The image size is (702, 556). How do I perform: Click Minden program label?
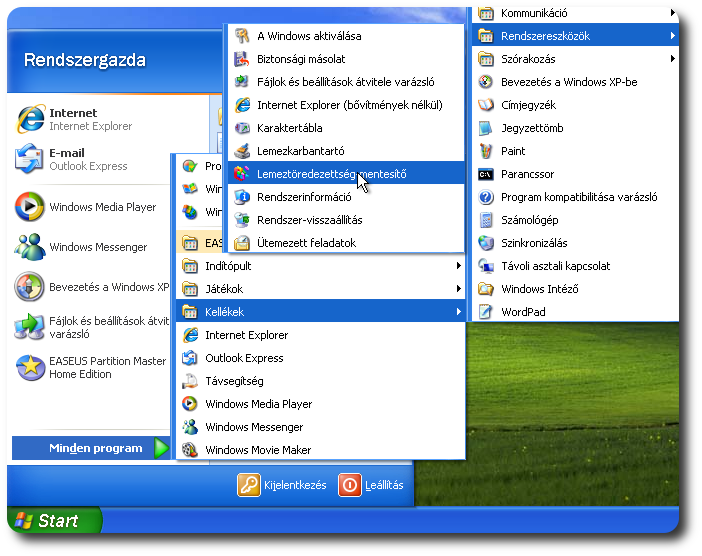point(96,448)
